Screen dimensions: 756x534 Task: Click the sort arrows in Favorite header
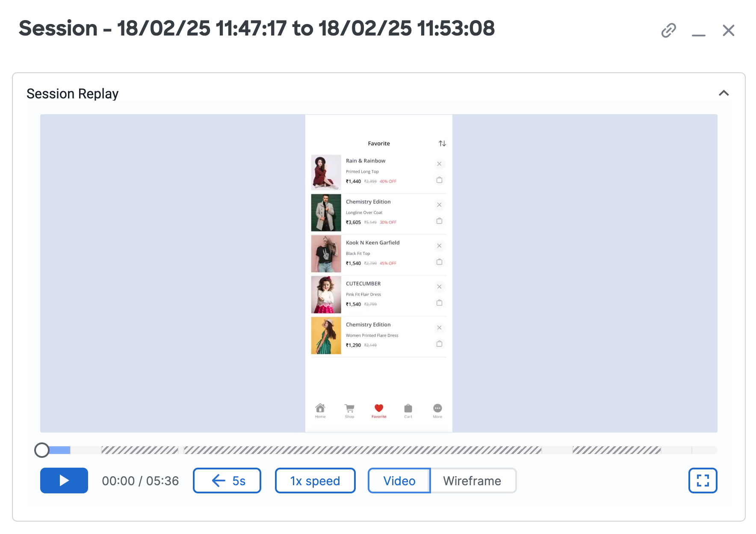pyautogui.click(x=442, y=143)
